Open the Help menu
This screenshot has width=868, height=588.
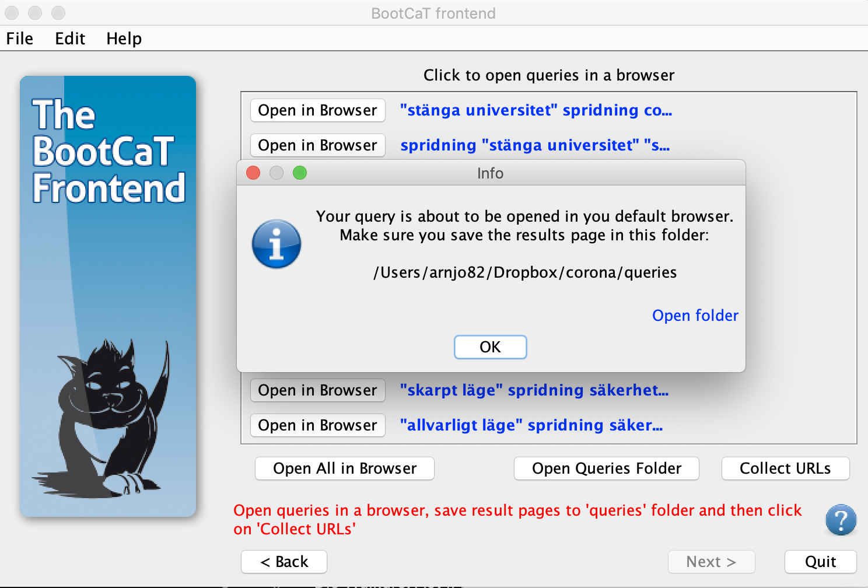point(124,38)
